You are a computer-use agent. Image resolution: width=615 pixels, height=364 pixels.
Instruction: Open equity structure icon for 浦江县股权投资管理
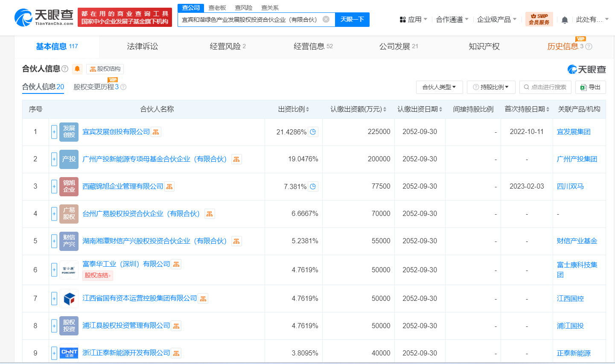click(x=176, y=326)
